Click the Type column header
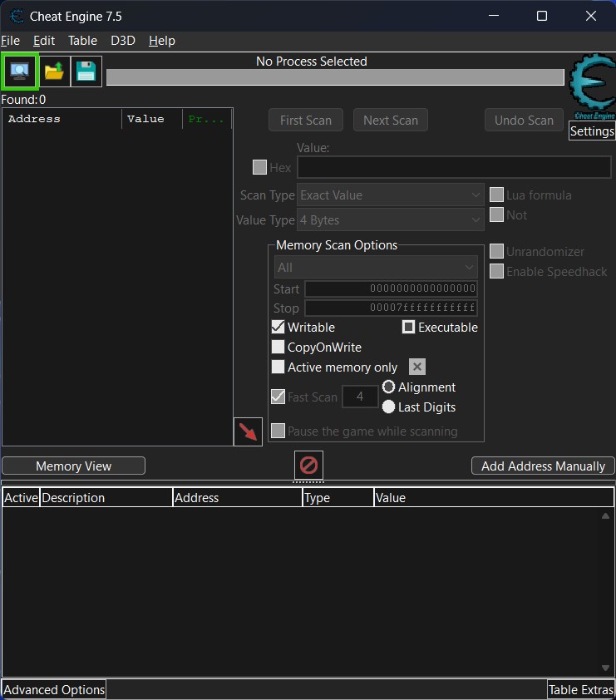 click(338, 498)
